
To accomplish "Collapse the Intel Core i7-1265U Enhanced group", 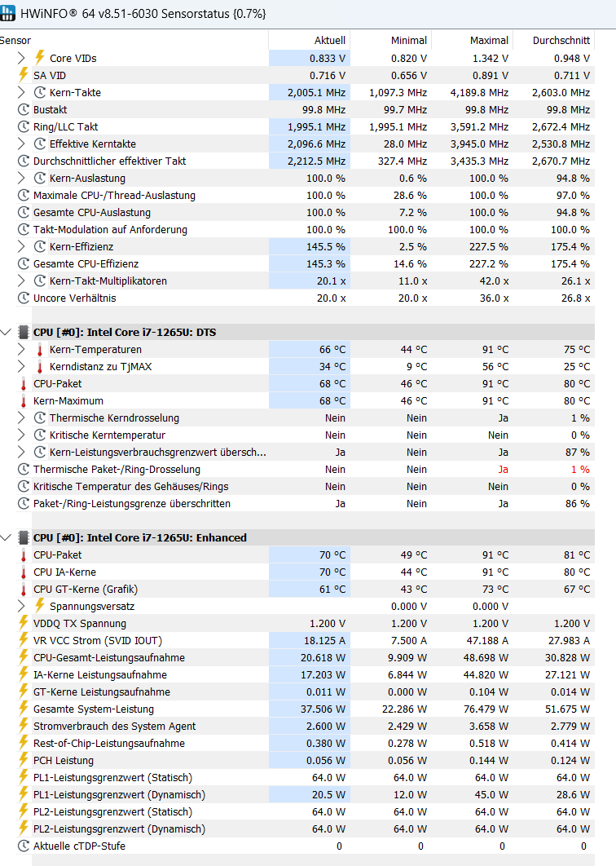I will (6, 537).
